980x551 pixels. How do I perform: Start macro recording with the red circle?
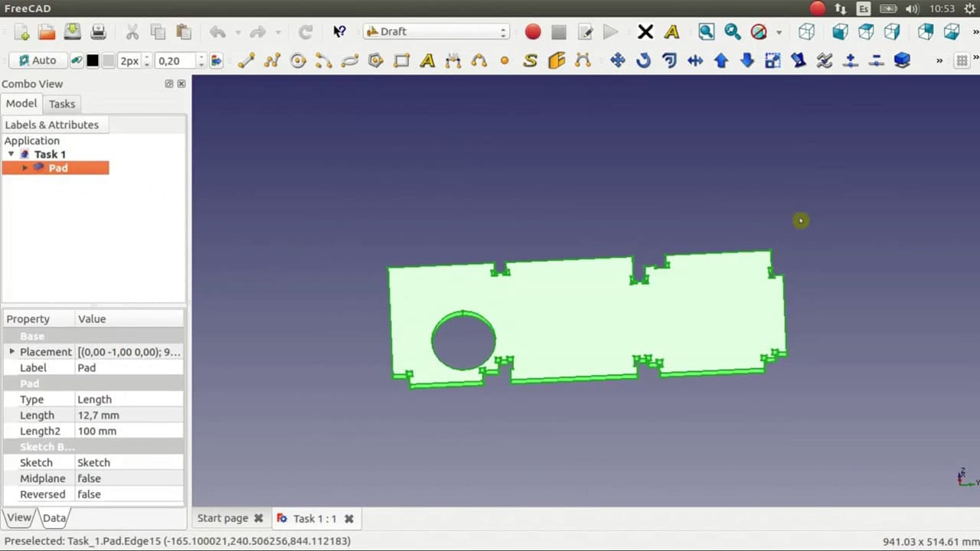533,31
